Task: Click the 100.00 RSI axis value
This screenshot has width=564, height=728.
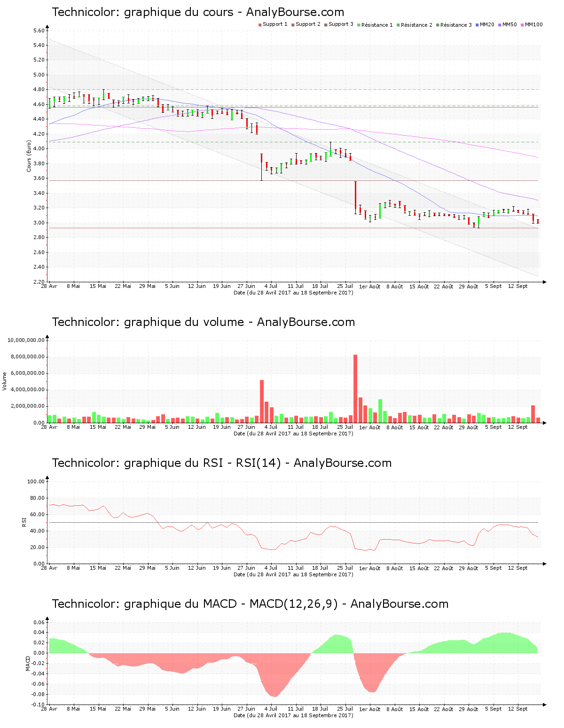Action: coord(36,481)
